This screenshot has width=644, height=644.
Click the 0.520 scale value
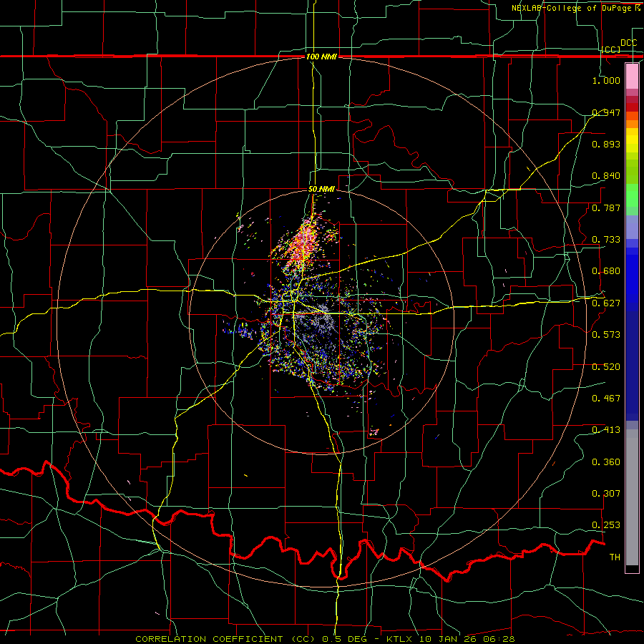pos(606,367)
